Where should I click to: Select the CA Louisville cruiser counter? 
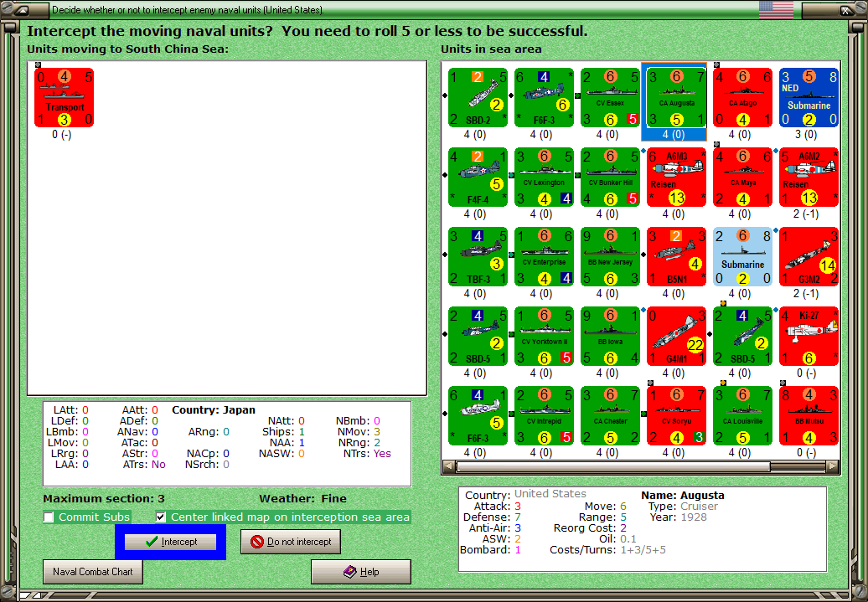point(743,416)
